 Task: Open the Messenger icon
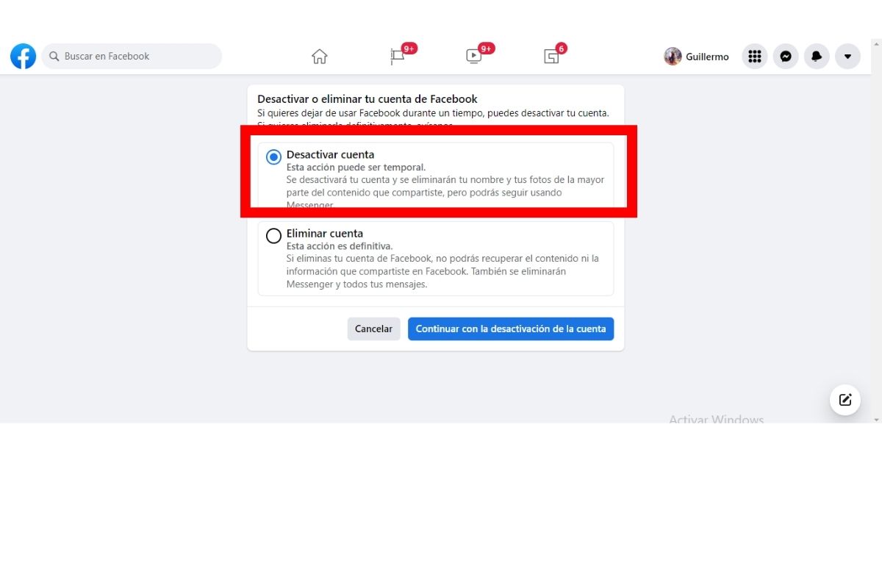tap(786, 57)
